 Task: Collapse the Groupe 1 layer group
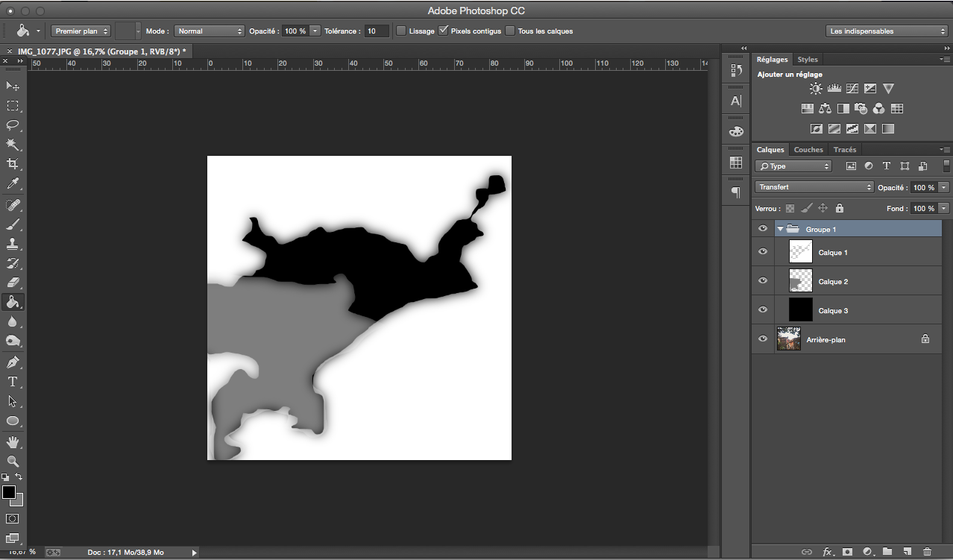[780, 229]
